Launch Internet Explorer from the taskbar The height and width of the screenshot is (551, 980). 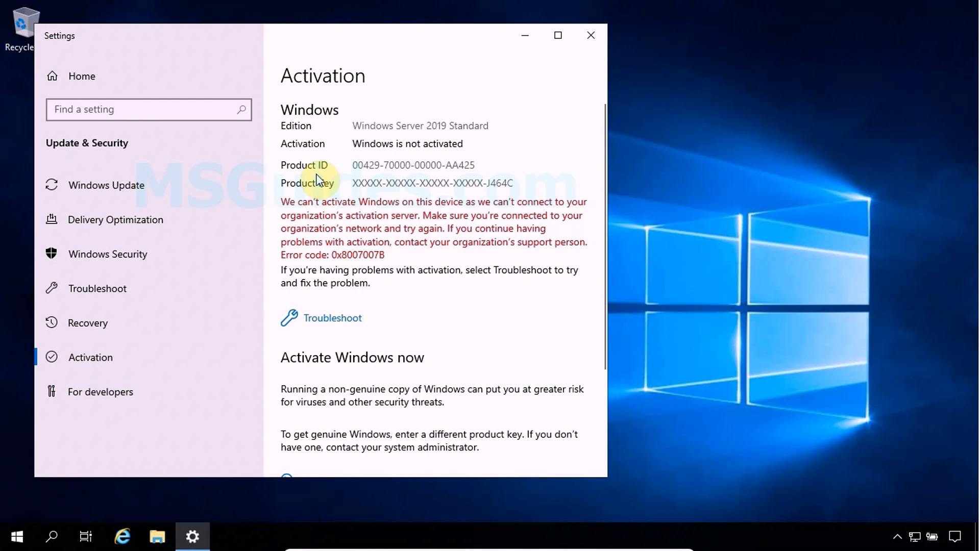click(x=122, y=536)
